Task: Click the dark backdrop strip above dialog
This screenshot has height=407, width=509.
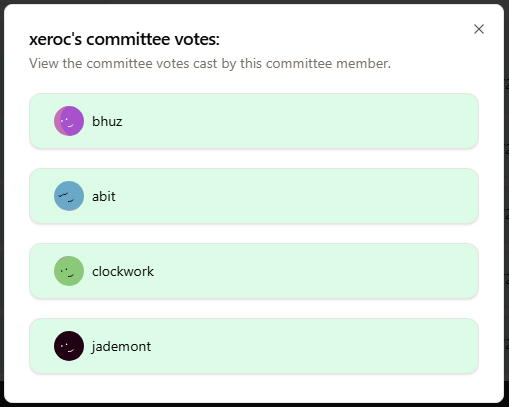Action: 254,2
